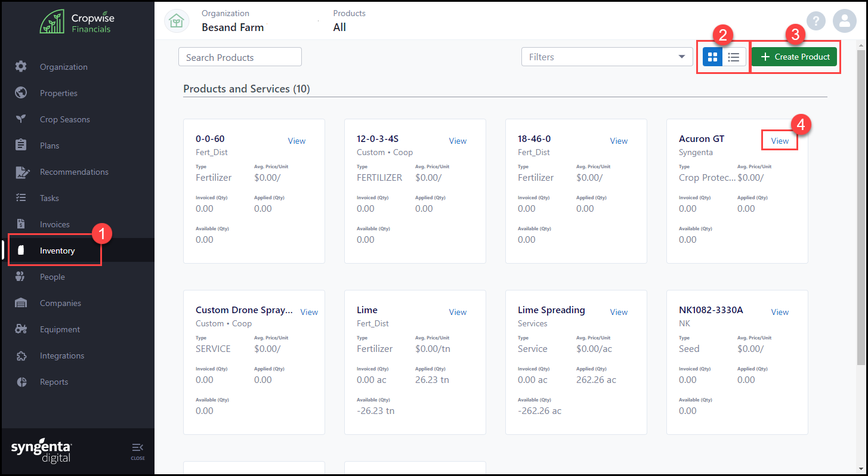Open the user profile avatar

(844, 21)
